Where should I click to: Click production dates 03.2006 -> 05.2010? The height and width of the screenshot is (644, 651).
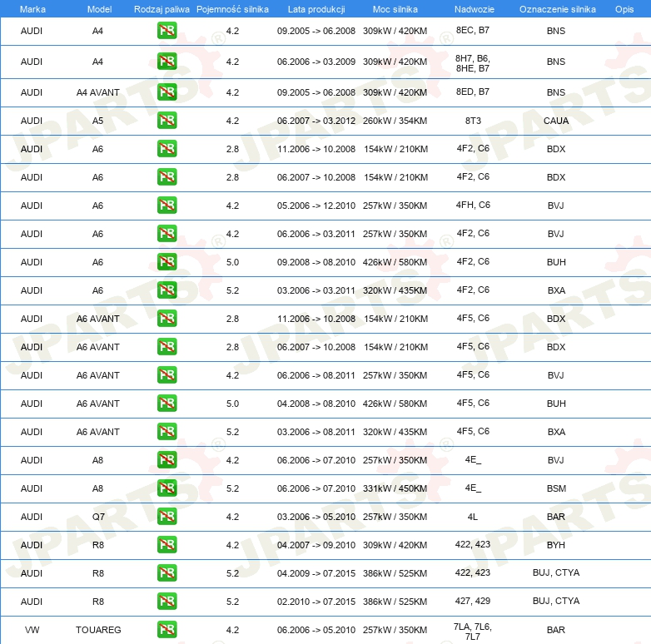pos(316,517)
